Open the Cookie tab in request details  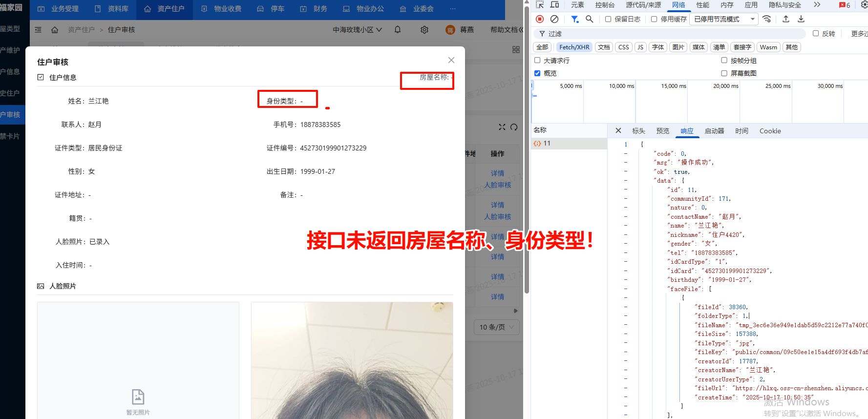pos(770,131)
